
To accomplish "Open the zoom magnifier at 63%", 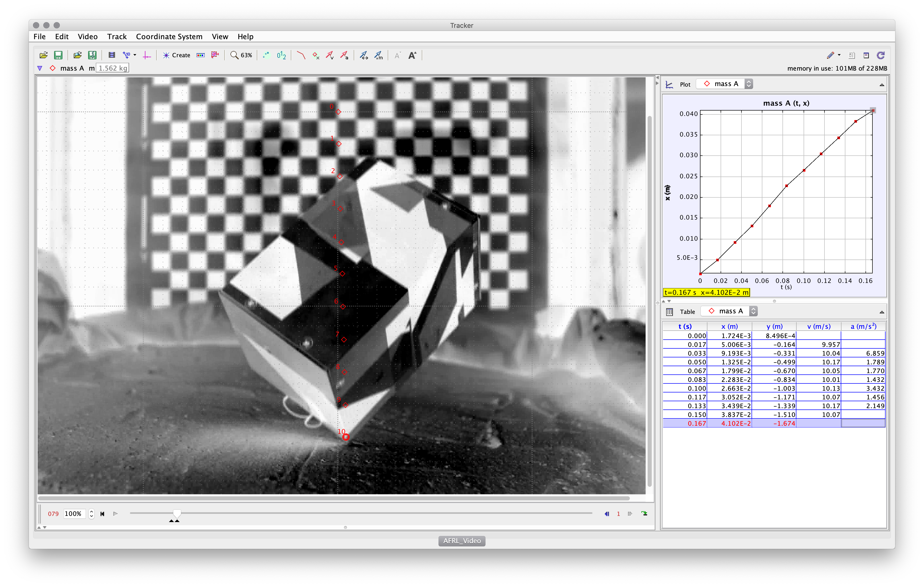I will point(241,55).
